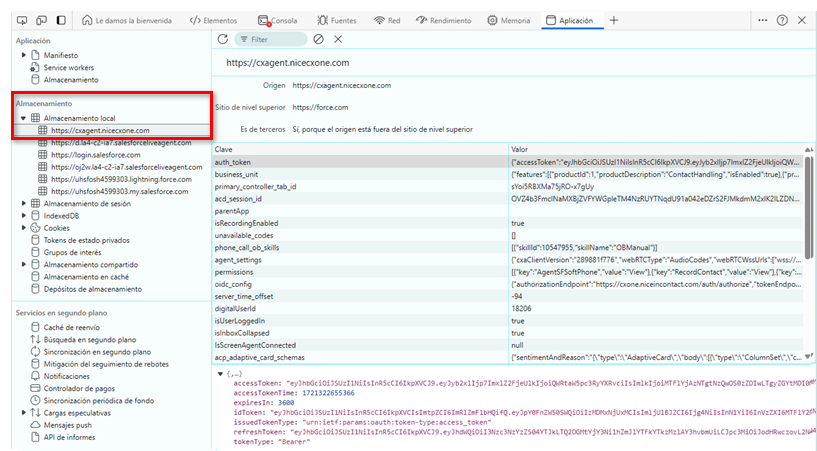Click the inspect element picker icon
The width and height of the screenshot is (817, 451).
(x=22, y=20)
